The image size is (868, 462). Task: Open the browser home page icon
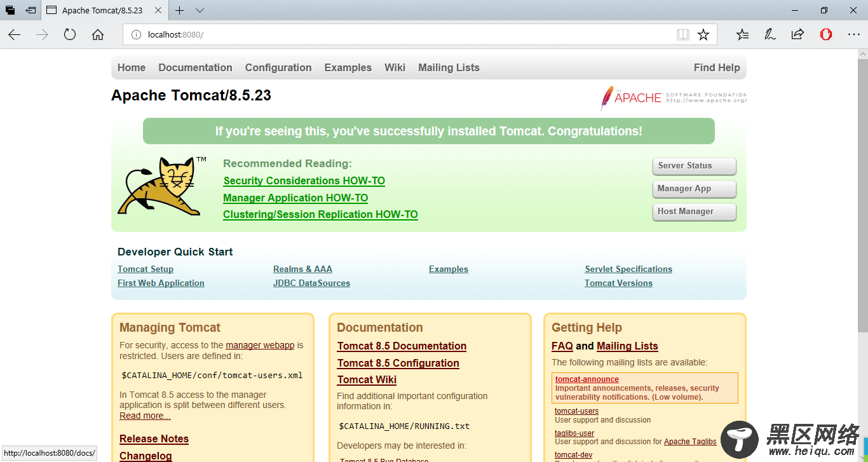[x=98, y=35]
